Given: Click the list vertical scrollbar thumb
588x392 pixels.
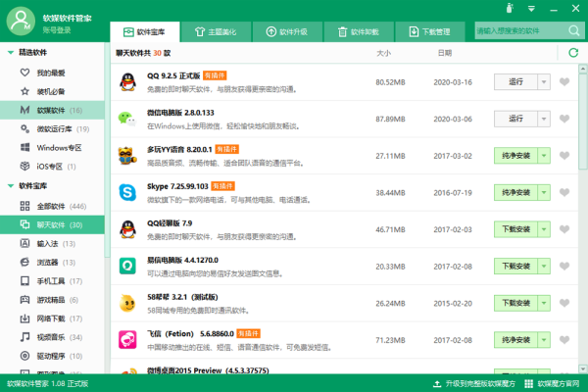Looking at the screenshot, I should click(582, 121).
